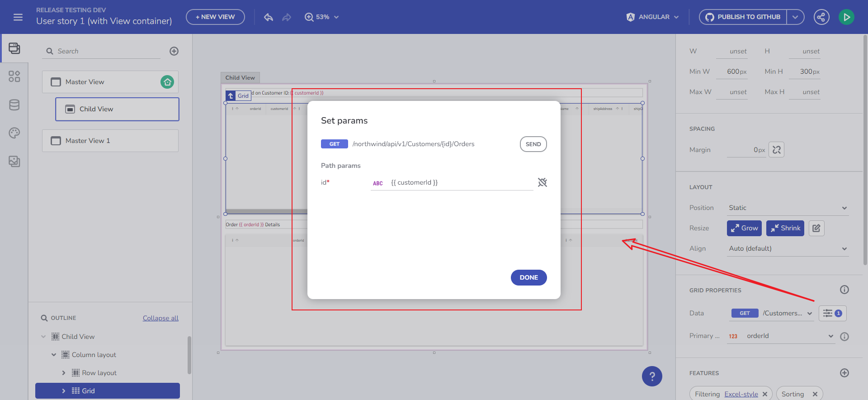Open the share icon

pyautogui.click(x=821, y=17)
